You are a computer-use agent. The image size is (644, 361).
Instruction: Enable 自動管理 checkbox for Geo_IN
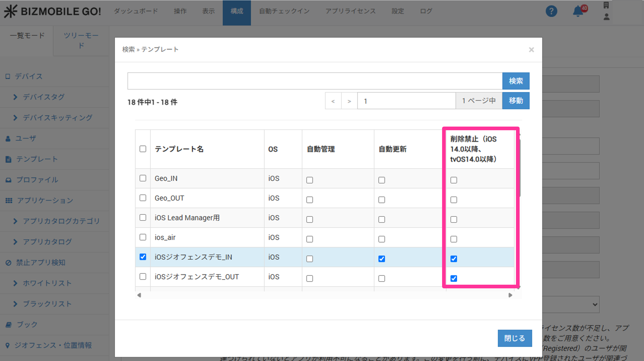[309, 180]
